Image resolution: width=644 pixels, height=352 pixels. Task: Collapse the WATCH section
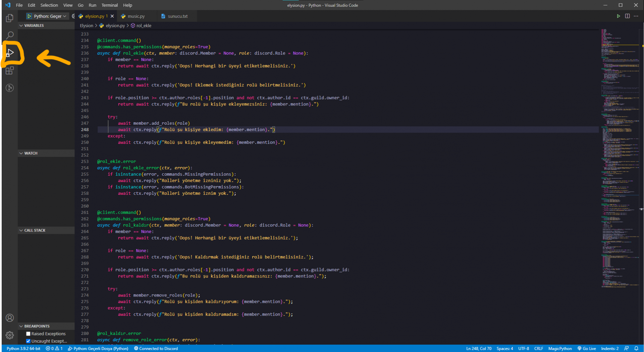click(46, 153)
